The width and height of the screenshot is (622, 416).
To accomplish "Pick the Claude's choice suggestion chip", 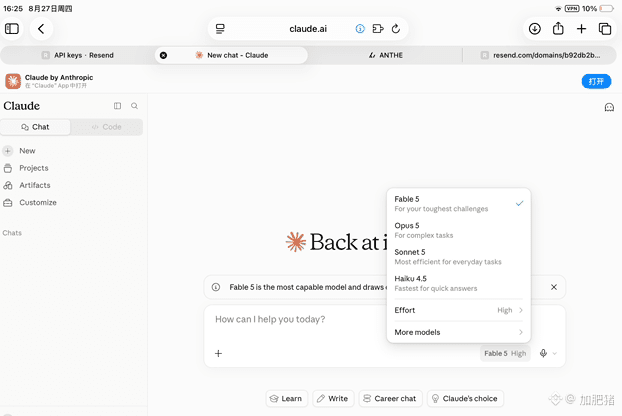I will click(465, 399).
